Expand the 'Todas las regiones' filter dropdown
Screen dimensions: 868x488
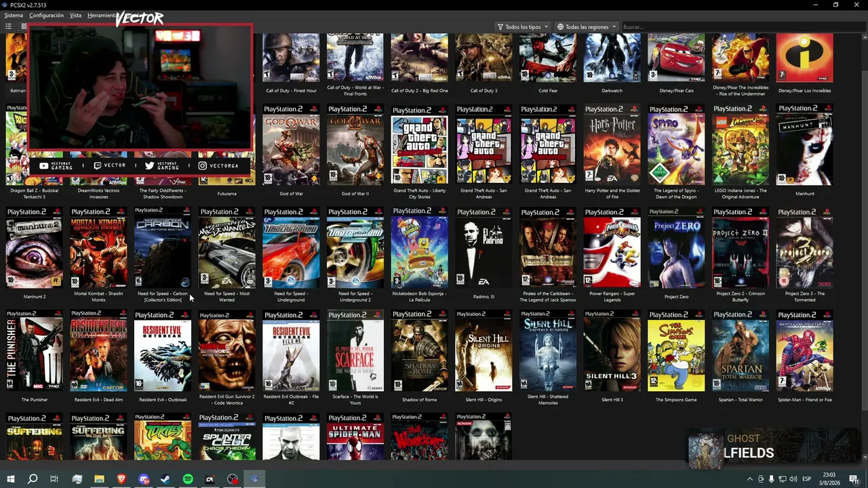587,27
